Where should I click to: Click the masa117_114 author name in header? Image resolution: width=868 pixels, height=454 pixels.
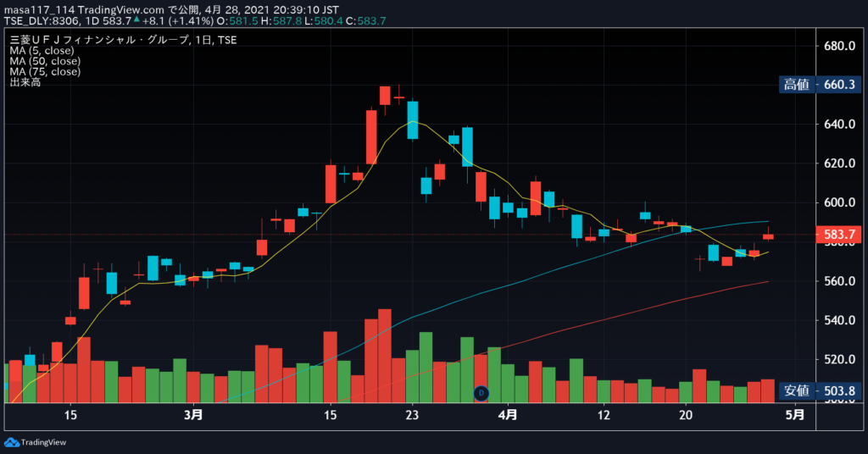point(39,10)
